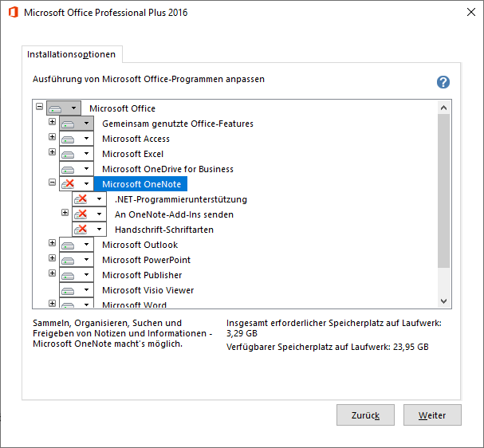This screenshot has height=448, width=484.
Task: Select .NET-Programmierunterstützung label
Action: [x=181, y=199]
